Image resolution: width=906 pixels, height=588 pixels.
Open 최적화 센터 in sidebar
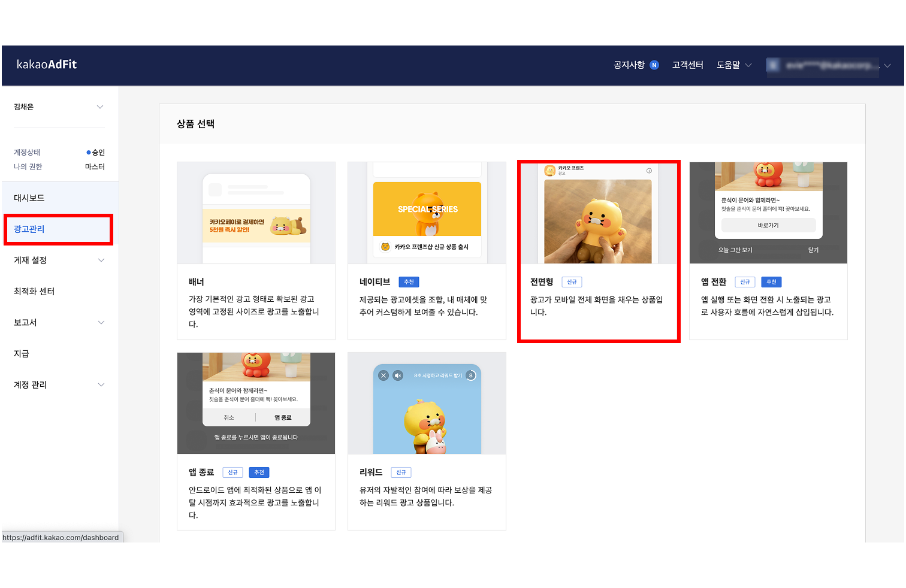pos(59,291)
